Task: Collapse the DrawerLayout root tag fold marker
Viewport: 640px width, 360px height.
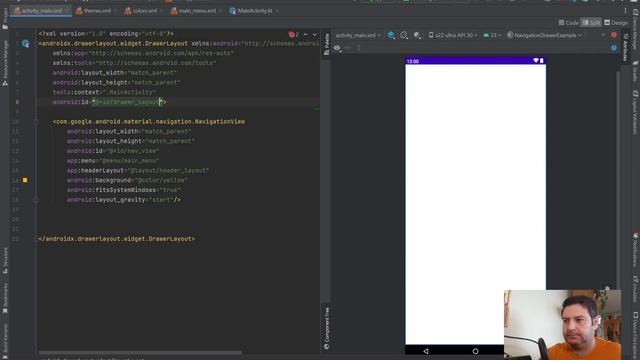Action: pyautogui.click(x=36, y=43)
